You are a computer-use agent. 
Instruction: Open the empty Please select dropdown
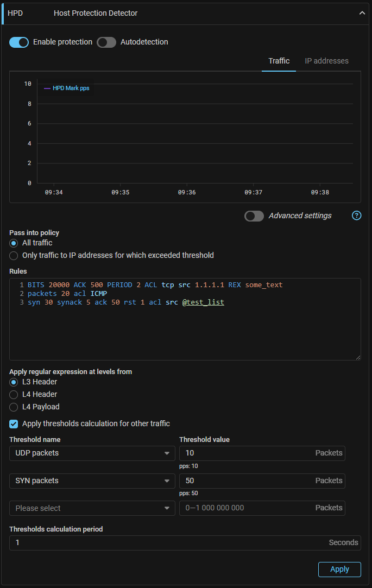click(92, 508)
